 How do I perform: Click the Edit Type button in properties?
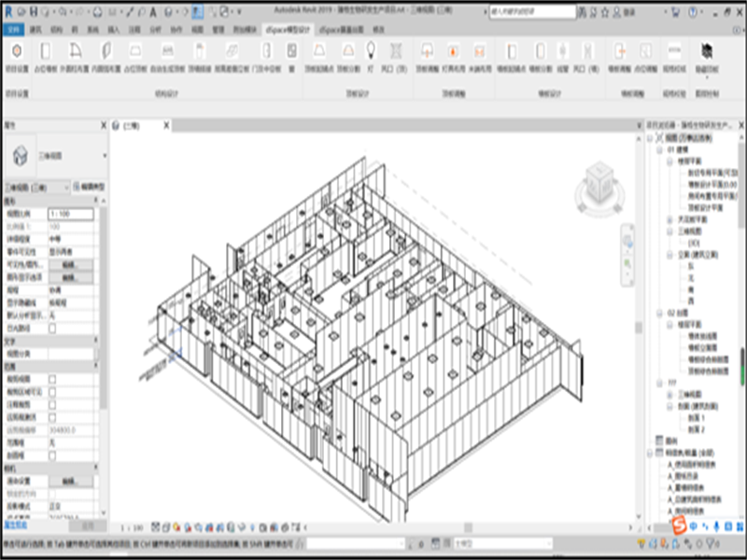click(x=89, y=188)
